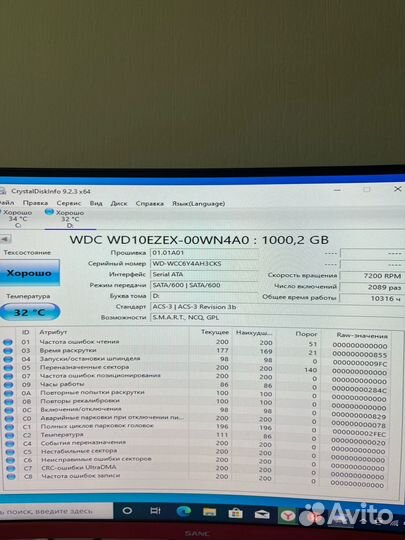Click the S.M.A.R.T., NCQ, GPL features field
This screenshot has width=405, height=540.
[x=277, y=318]
